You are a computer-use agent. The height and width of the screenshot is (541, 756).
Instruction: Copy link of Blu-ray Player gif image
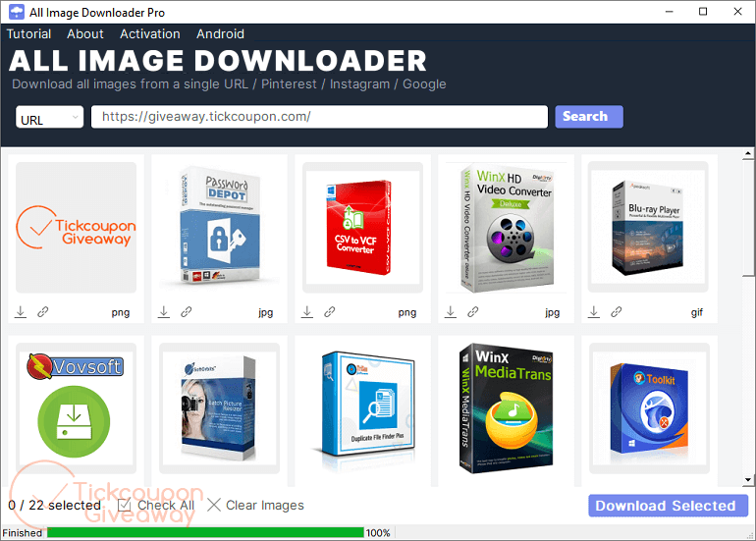[617, 312]
